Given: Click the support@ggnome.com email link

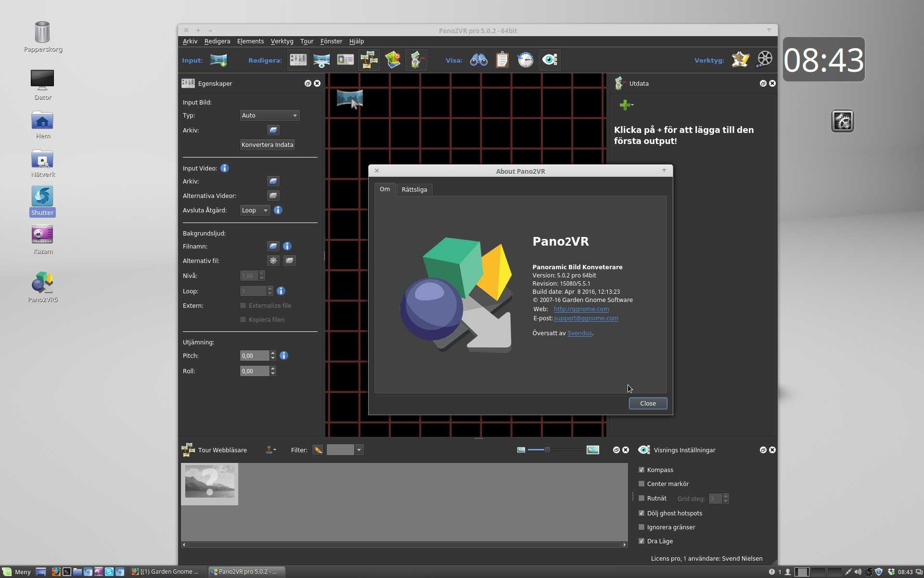Looking at the screenshot, I should click(586, 318).
